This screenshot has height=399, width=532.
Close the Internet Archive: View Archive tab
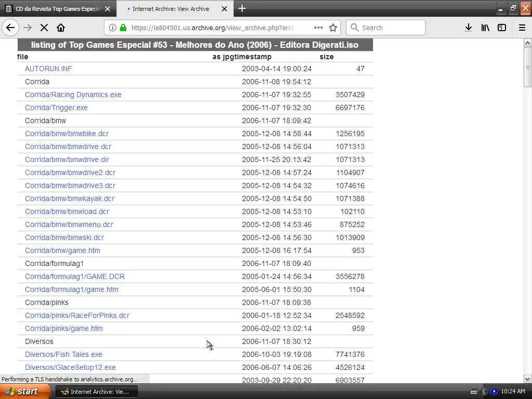pos(224,9)
